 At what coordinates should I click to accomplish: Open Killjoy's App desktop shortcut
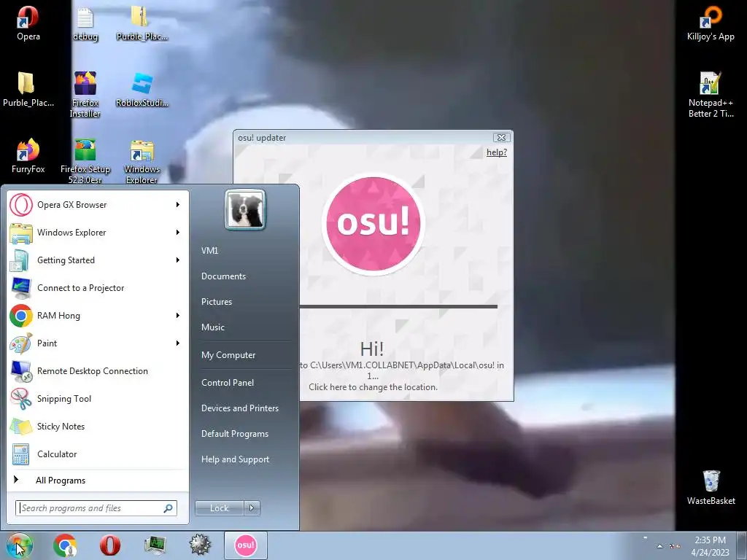tap(711, 23)
